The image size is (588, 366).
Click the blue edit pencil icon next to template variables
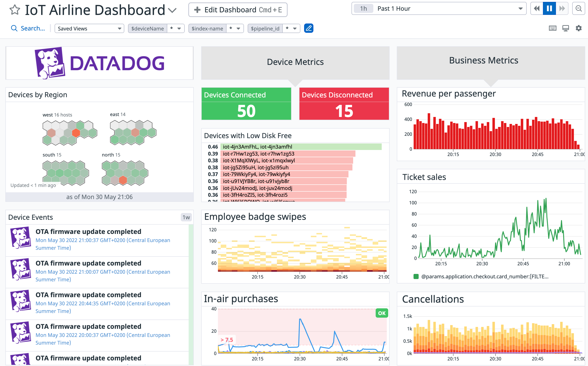pyautogui.click(x=309, y=28)
